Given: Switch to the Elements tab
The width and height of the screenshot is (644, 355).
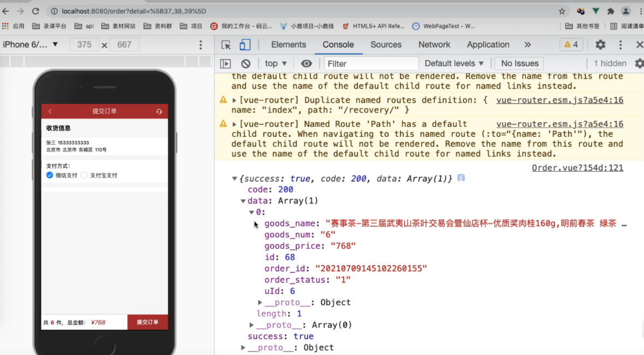Looking at the screenshot, I should point(288,44).
